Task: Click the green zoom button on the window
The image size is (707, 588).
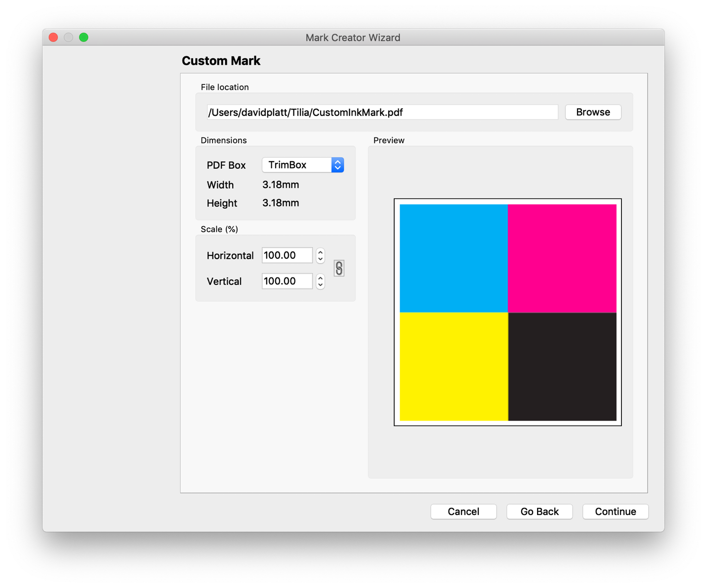Action: 83,37
